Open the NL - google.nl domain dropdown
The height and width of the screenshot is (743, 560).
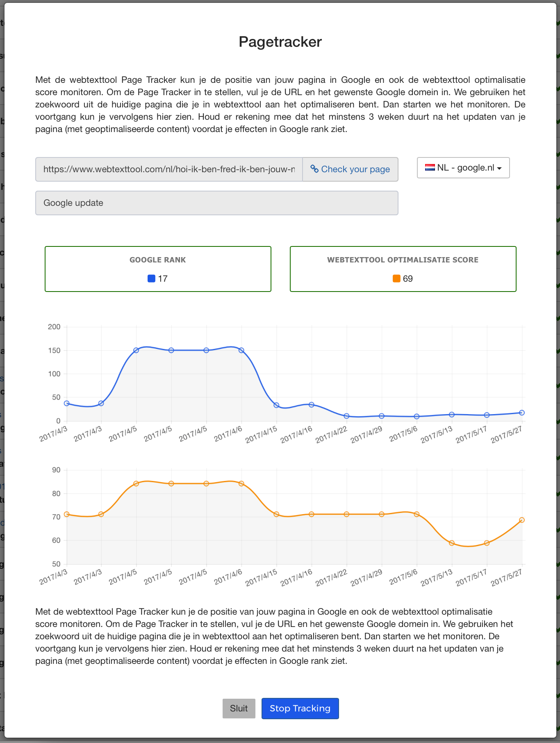pos(463,168)
